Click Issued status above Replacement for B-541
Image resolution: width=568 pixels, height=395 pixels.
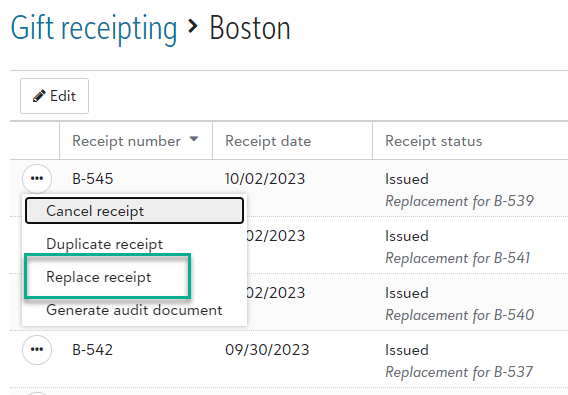(x=407, y=236)
